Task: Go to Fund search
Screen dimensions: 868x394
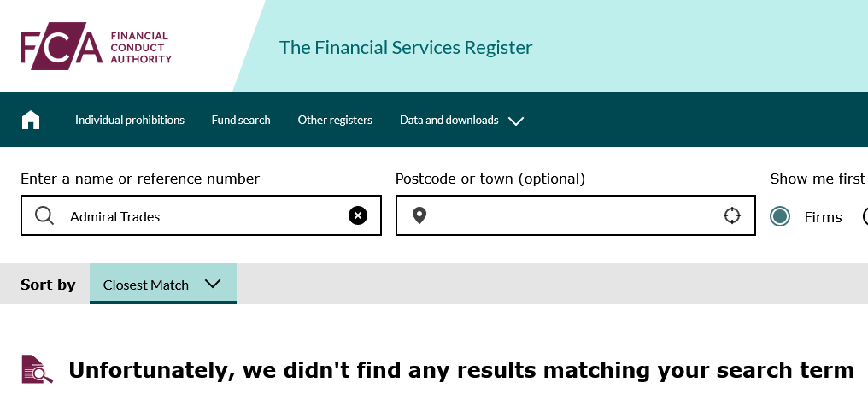Action: point(241,120)
